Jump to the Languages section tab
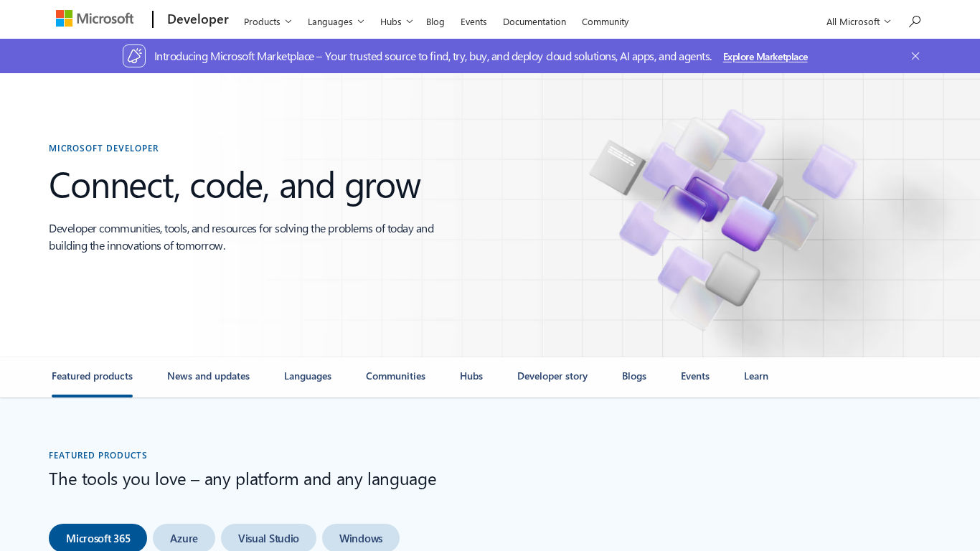The image size is (980, 551). click(308, 377)
